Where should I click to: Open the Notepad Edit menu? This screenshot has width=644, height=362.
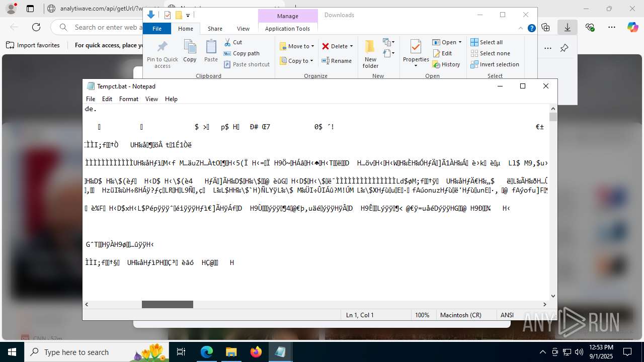point(107,99)
